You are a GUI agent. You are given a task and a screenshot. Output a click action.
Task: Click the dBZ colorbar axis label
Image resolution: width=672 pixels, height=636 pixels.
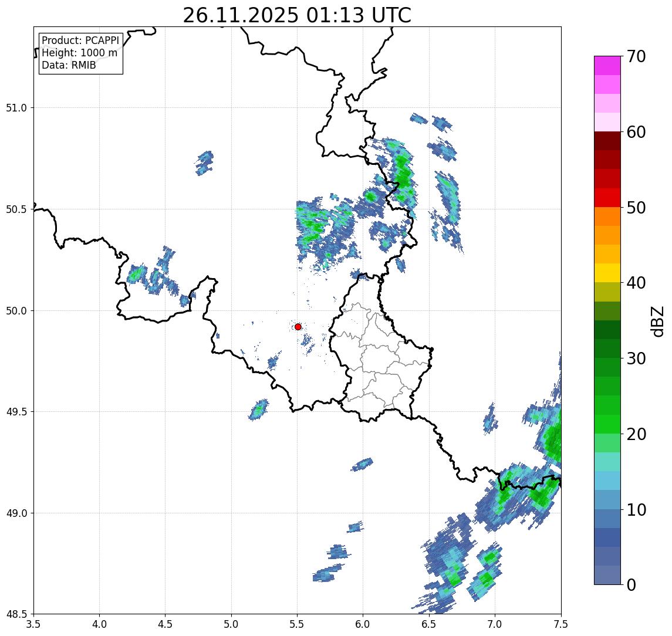click(x=657, y=321)
